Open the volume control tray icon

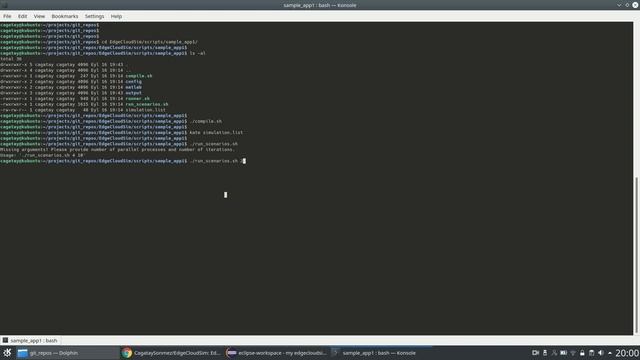click(x=601, y=353)
